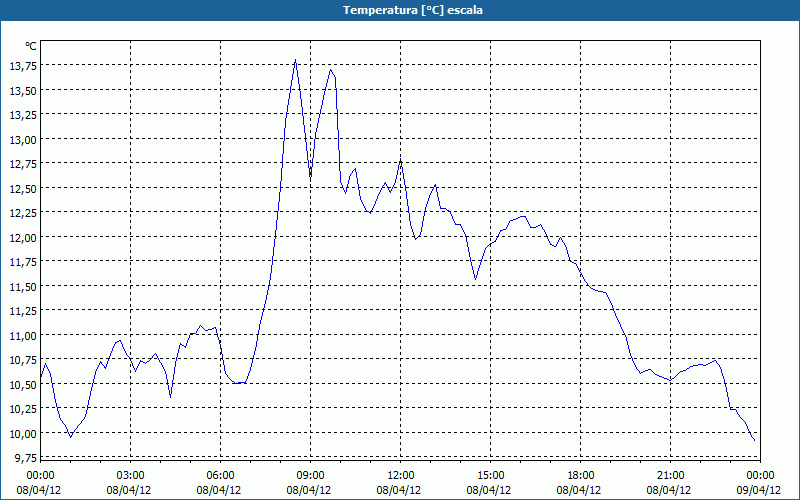800x500 pixels.
Task: Click the 9,75 y-axis label
Action: coord(25,458)
